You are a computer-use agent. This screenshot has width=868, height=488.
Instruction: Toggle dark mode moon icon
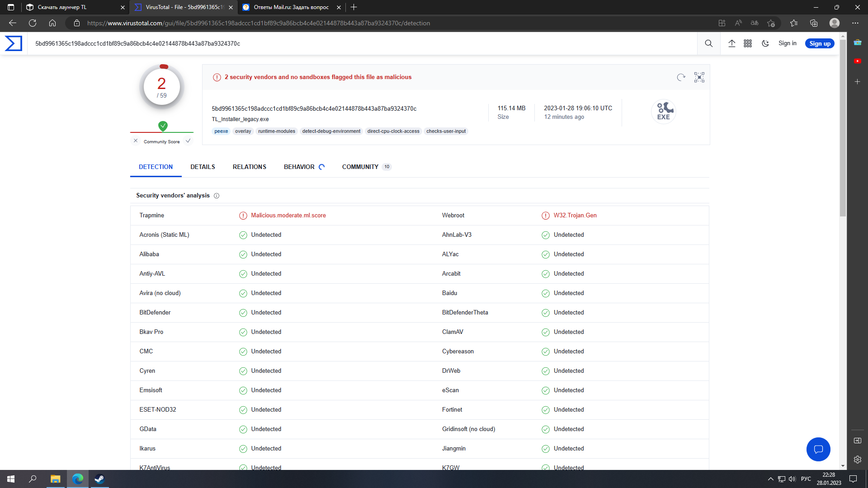pos(765,43)
